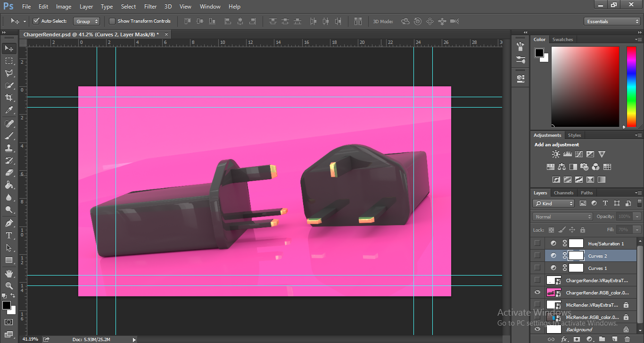This screenshot has width=644, height=343.
Task: Select the Path Selection tool
Action: tap(9, 248)
